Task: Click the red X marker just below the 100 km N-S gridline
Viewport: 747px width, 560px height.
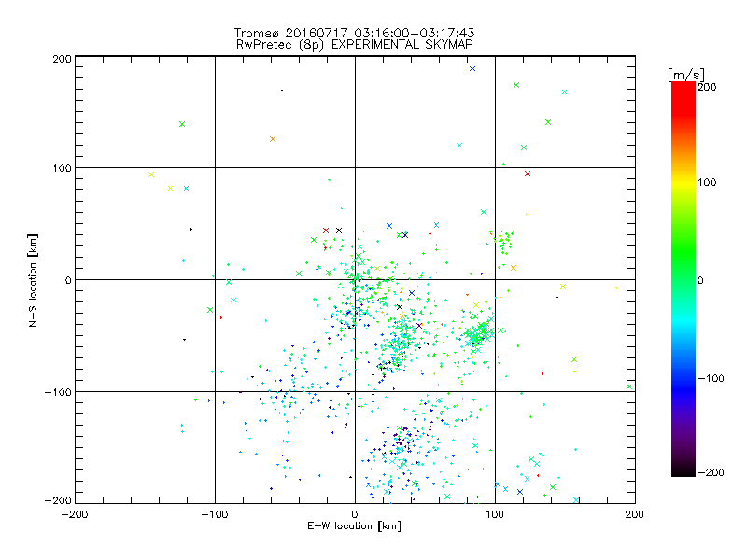Action: [528, 174]
